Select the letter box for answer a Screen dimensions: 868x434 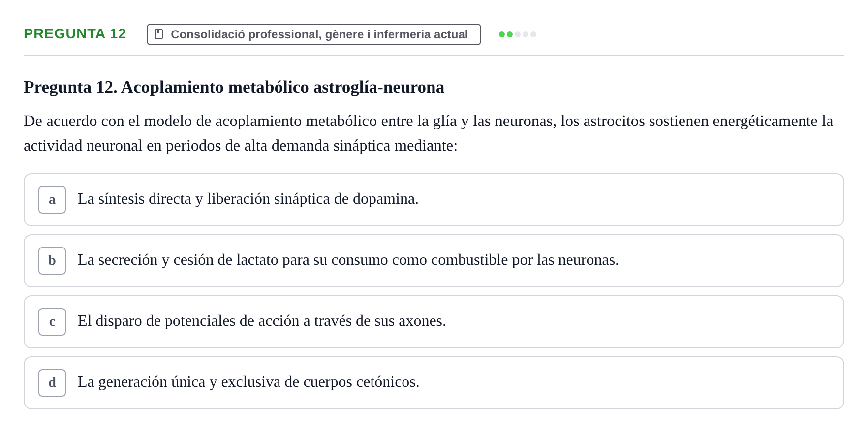[52, 200]
